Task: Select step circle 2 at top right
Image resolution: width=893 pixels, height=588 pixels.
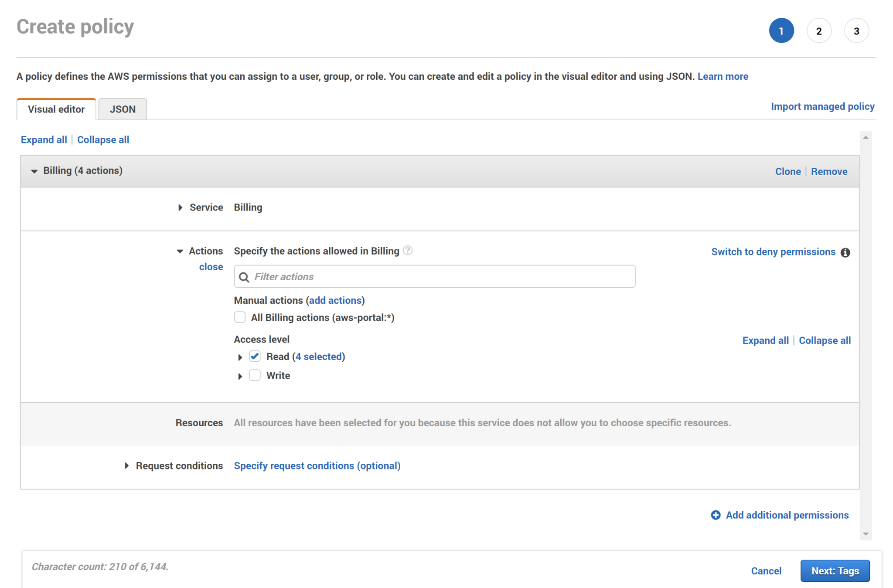Action: click(x=819, y=31)
